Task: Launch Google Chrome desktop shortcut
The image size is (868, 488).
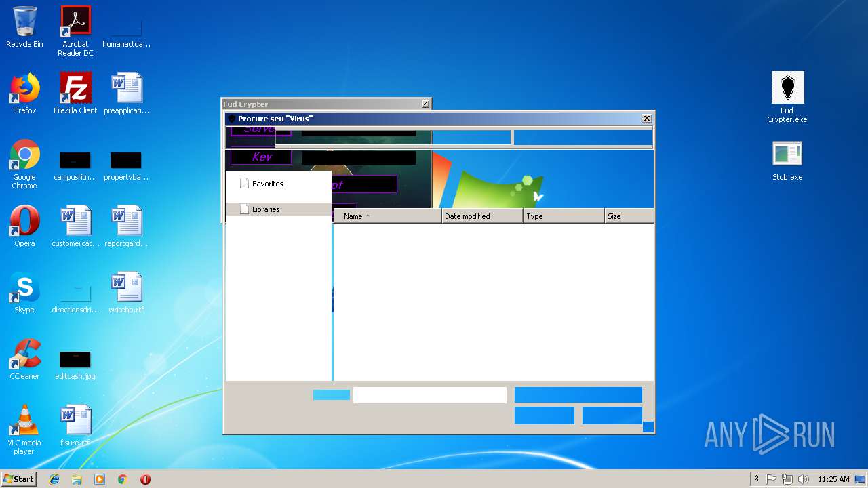Action: [24, 165]
